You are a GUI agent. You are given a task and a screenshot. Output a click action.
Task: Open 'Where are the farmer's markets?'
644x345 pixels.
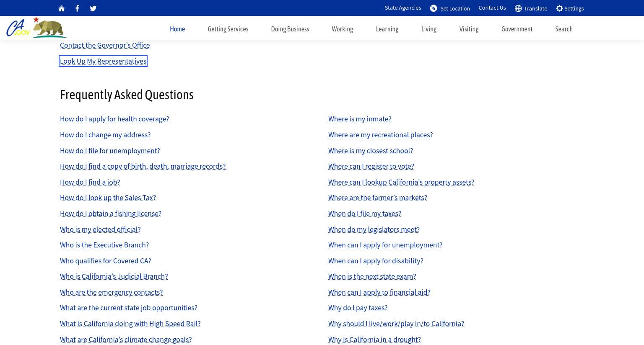(378, 198)
